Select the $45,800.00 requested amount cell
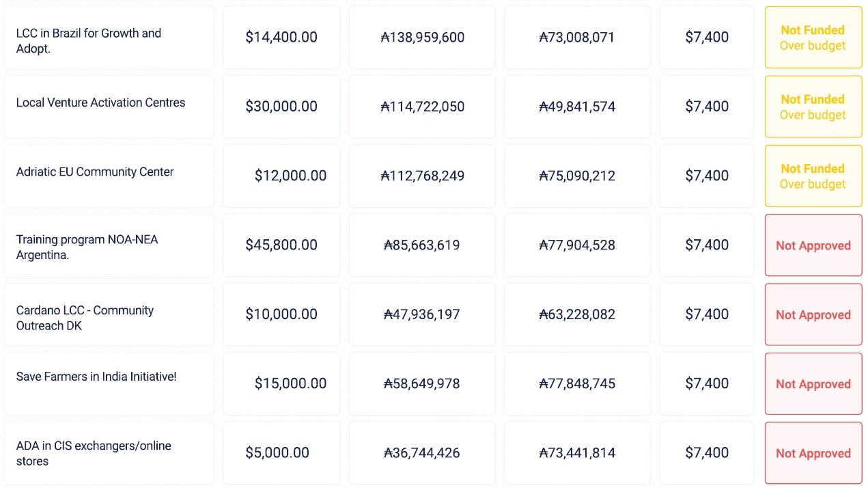 point(281,245)
